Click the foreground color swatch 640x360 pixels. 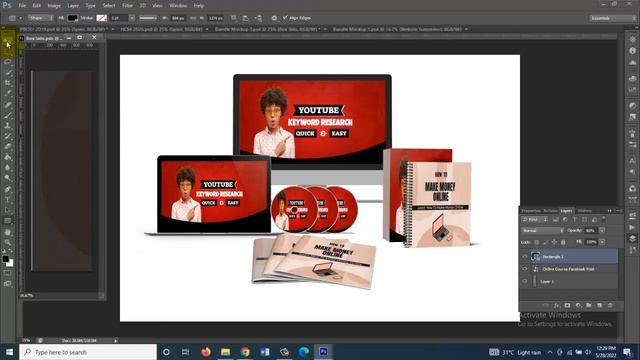click(x=6, y=259)
